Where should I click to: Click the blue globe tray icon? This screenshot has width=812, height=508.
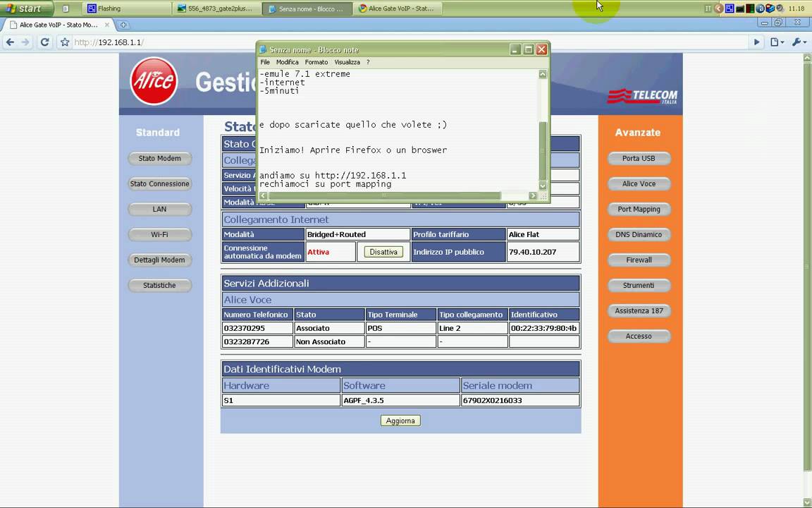[761, 8]
